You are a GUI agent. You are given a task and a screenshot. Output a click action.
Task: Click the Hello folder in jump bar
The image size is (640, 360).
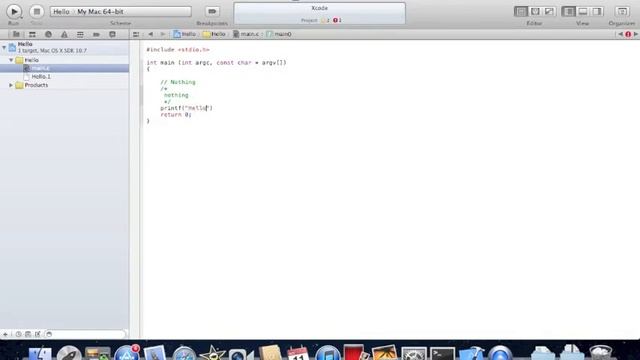[214, 34]
